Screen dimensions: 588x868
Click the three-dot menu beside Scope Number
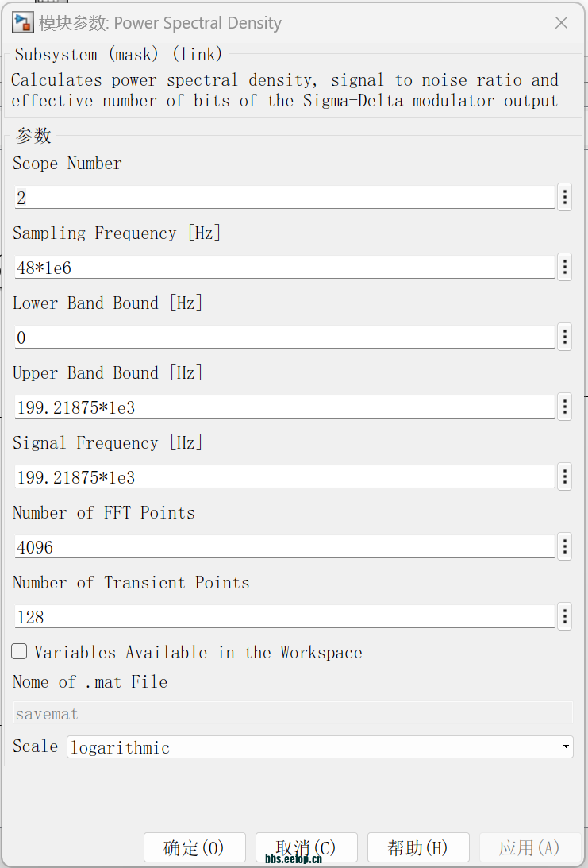pos(564,198)
